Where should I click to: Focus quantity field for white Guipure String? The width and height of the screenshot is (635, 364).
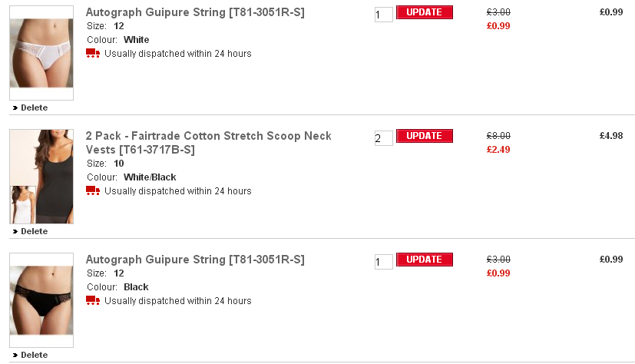pyautogui.click(x=383, y=15)
